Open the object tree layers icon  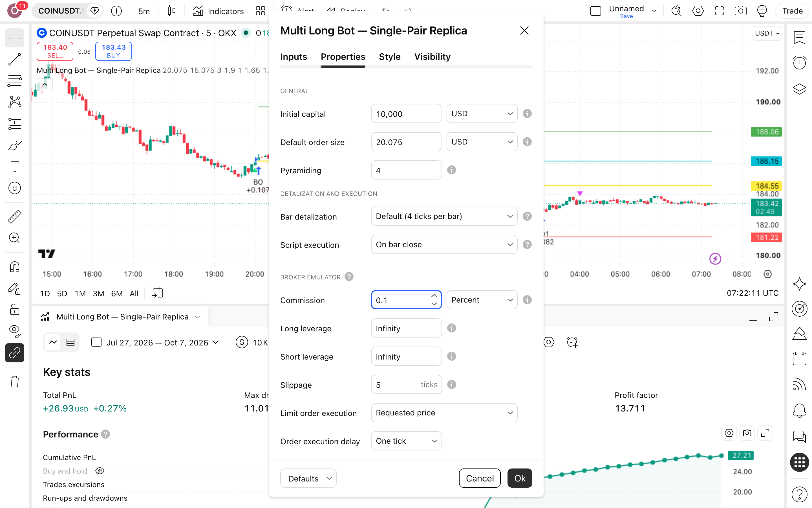[x=800, y=89]
